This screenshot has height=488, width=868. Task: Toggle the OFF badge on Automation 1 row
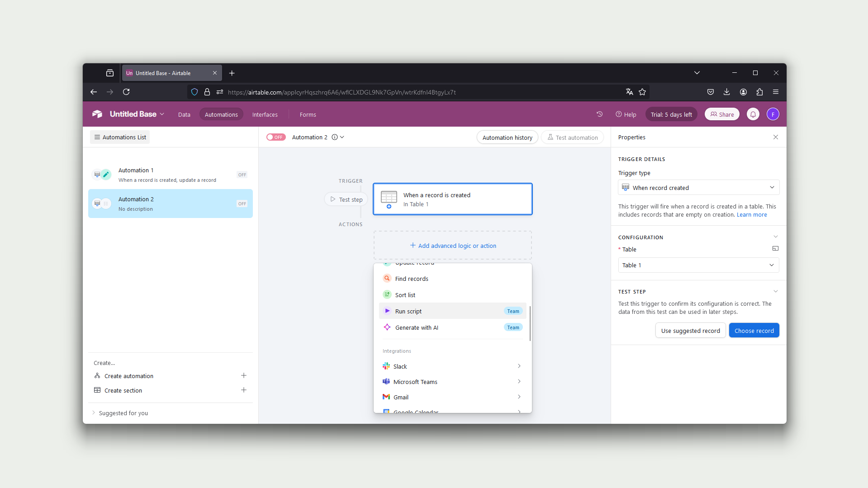[242, 175]
